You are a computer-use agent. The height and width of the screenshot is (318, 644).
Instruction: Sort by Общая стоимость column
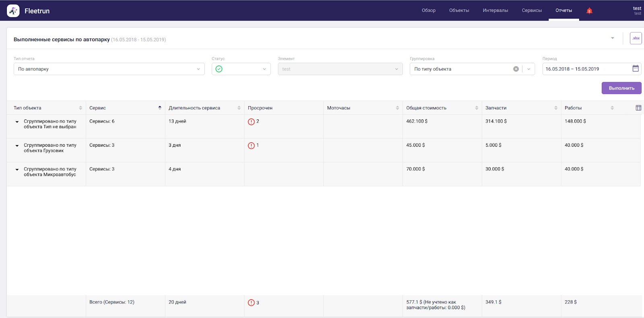pos(477,108)
